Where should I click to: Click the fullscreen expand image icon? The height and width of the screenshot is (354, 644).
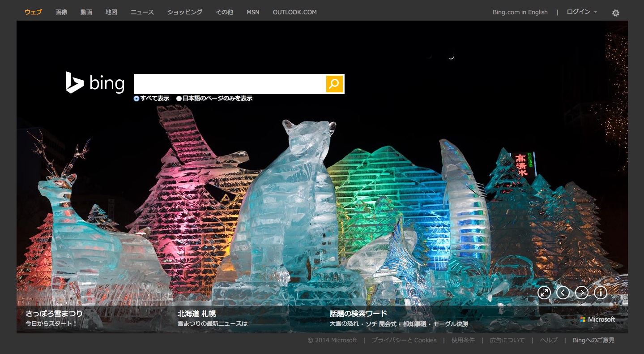coord(544,293)
